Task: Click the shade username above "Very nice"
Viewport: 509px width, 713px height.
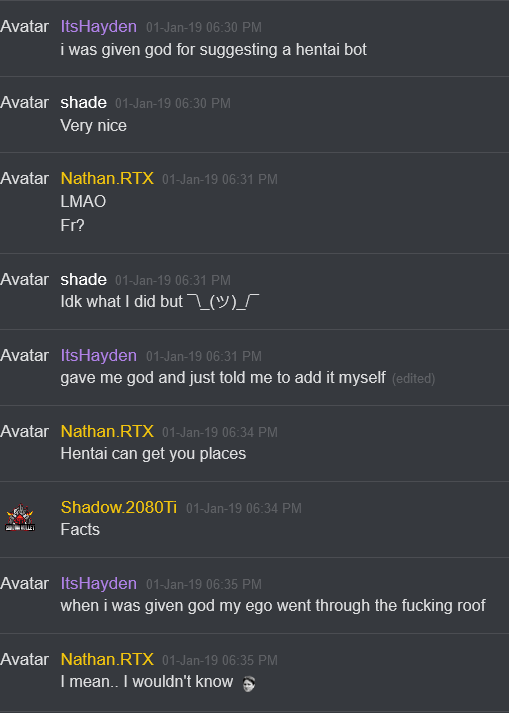Action: (84, 102)
